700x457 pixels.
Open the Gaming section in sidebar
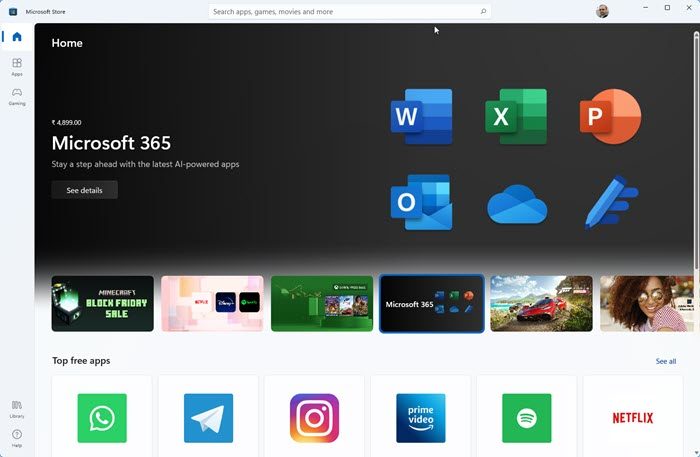click(17, 96)
